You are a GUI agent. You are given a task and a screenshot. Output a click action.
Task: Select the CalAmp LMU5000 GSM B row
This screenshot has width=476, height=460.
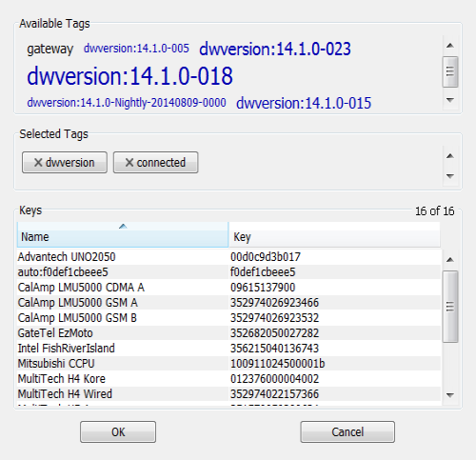pyautogui.click(x=228, y=318)
